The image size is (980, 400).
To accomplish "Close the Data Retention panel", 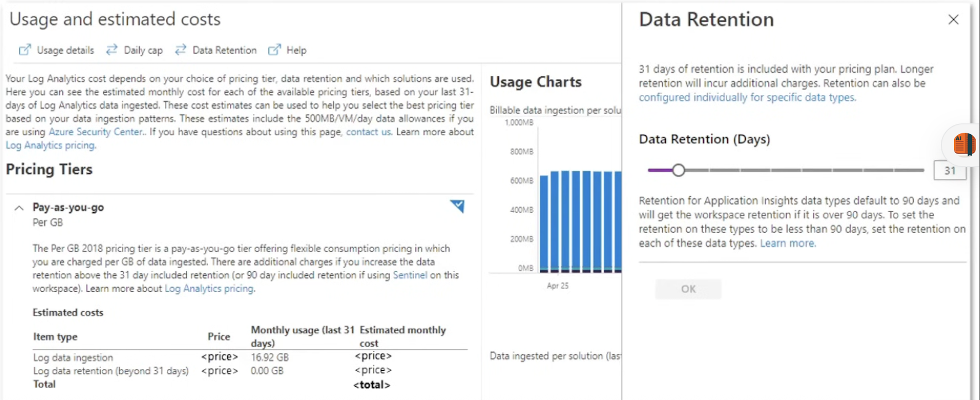I will 953,20.
